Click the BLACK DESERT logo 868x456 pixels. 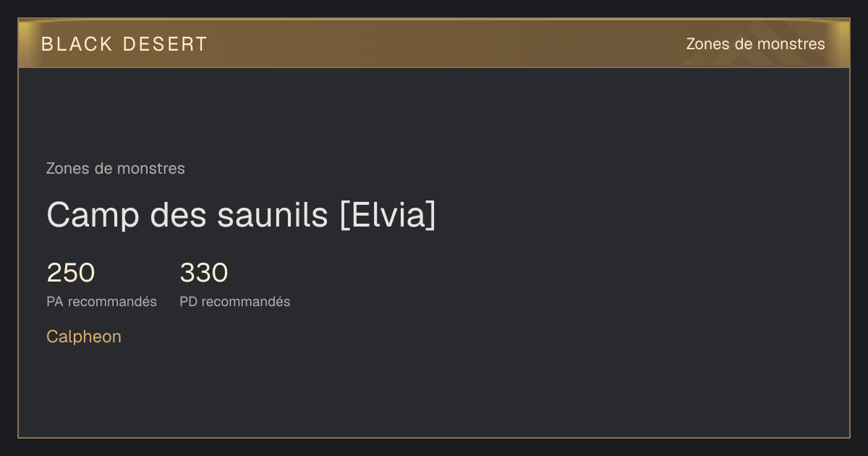[x=124, y=44]
